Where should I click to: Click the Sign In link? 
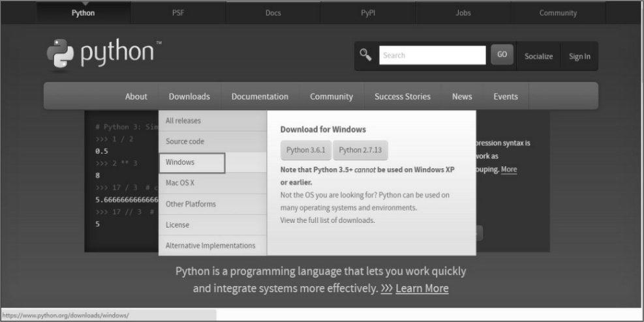[x=579, y=56]
